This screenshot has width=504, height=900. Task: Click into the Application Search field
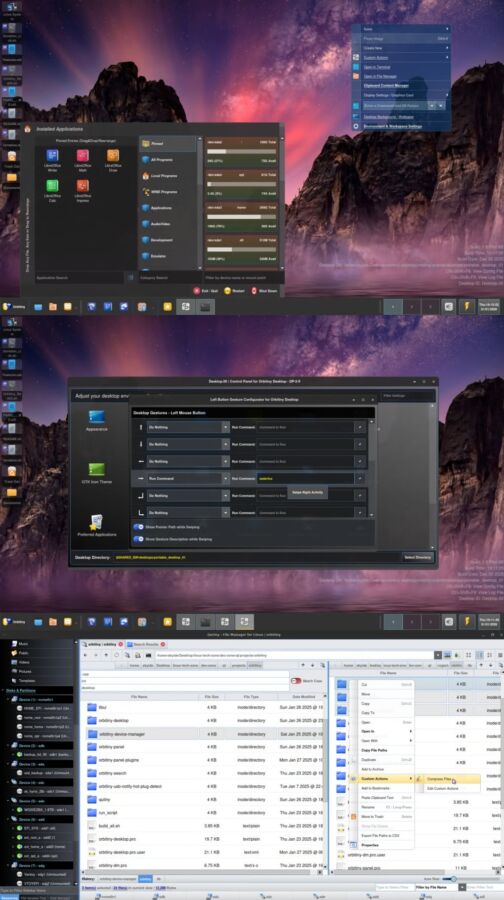pyautogui.click(x=80, y=278)
